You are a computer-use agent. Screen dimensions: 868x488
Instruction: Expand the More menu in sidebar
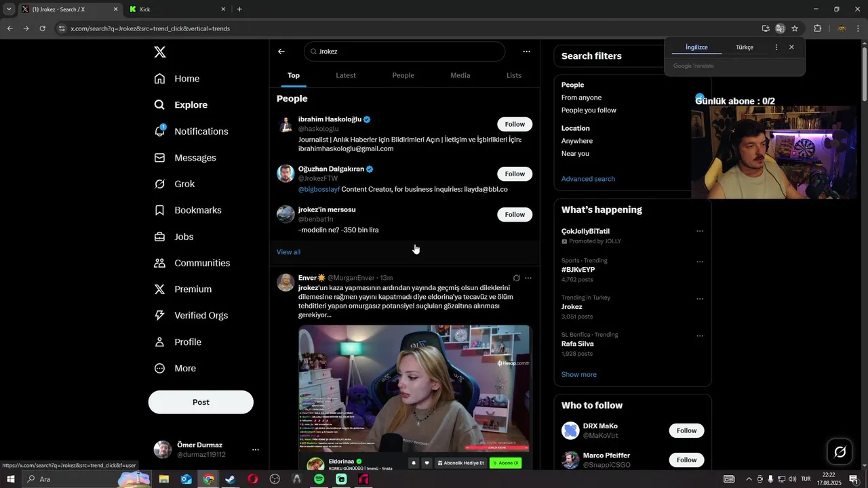tap(175, 369)
